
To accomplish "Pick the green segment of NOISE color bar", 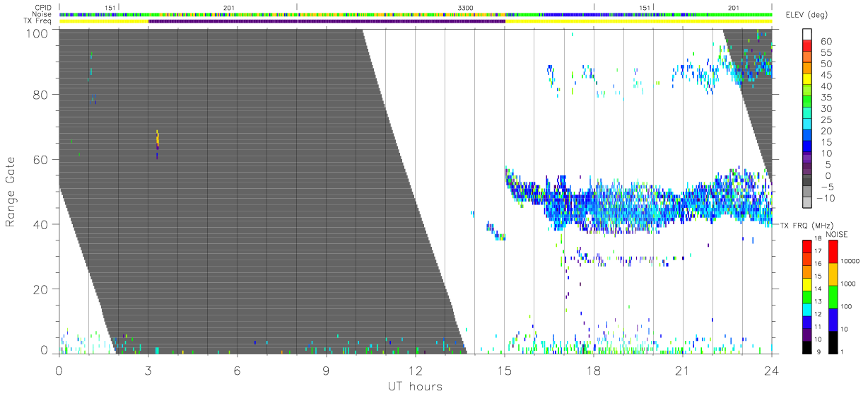I will click(x=833, y=297).
